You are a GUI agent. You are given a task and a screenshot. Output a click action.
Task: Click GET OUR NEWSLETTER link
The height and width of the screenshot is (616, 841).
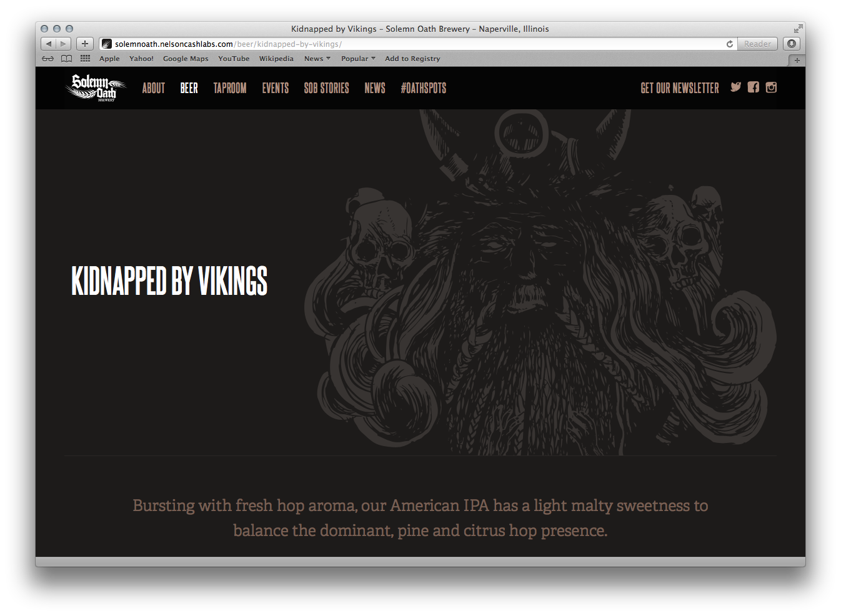[x=680, y=88]
